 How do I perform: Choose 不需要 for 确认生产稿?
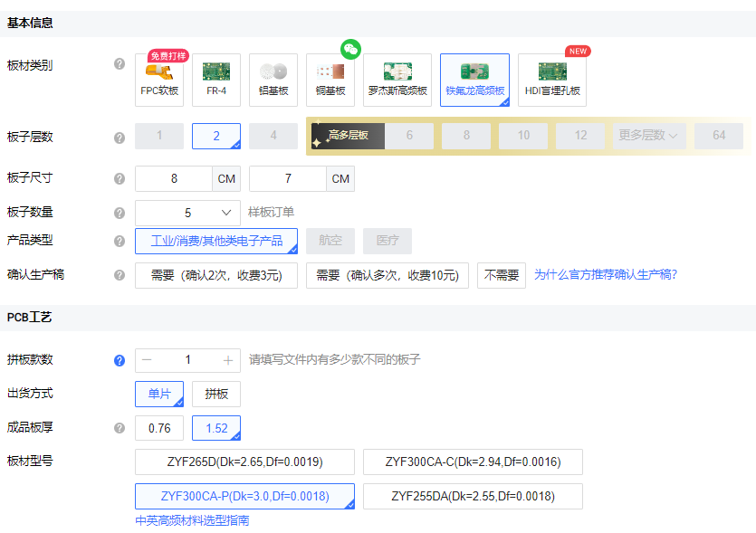502,274
